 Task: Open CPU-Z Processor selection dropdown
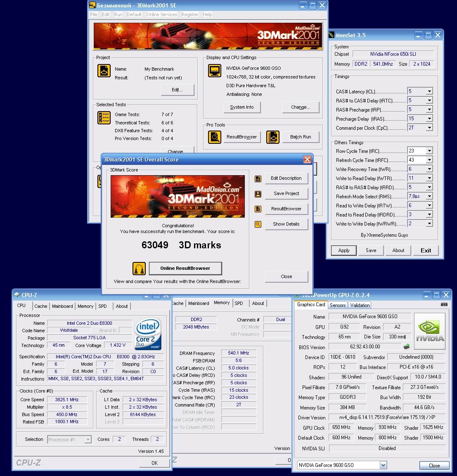[x=88, y=440]
